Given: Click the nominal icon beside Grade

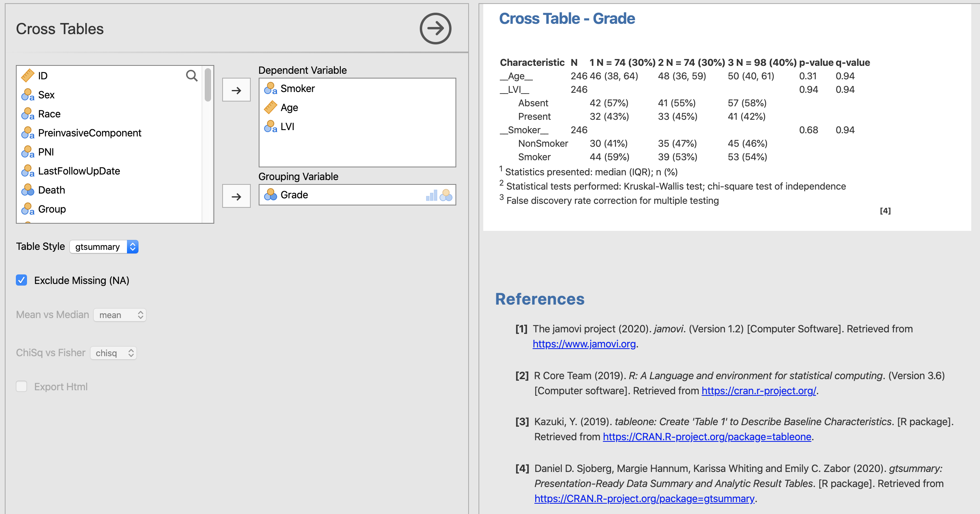Looking at the screenshot, I should click(x=270, y=194).
